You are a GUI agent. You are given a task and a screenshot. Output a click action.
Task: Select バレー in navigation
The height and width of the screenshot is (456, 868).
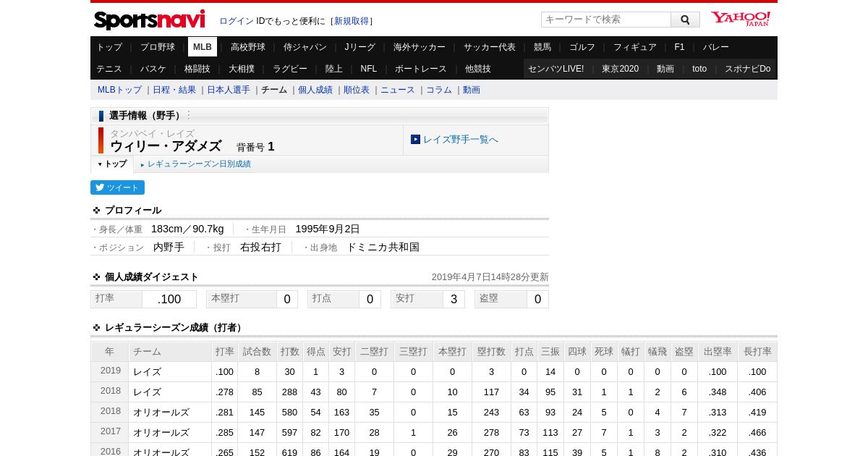[716, 47]
